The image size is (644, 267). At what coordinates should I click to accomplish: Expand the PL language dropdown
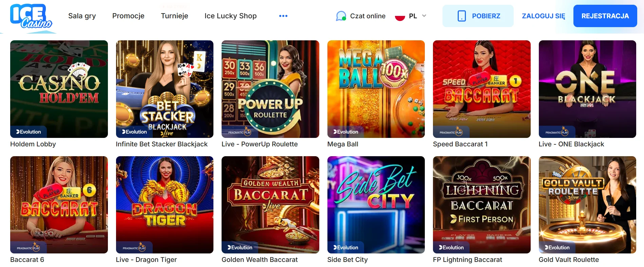[424, 16]
